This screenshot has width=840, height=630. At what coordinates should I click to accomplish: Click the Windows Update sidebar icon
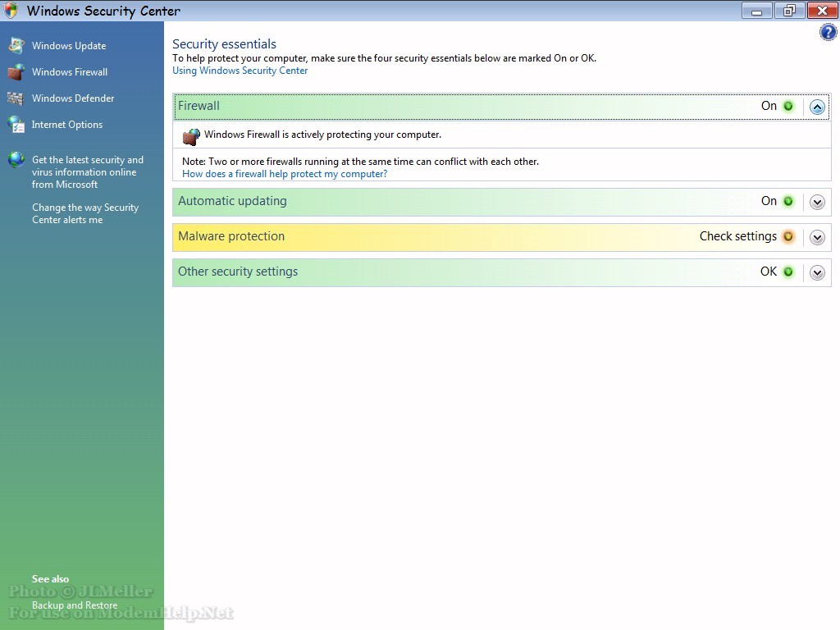[x=16, y=46]
